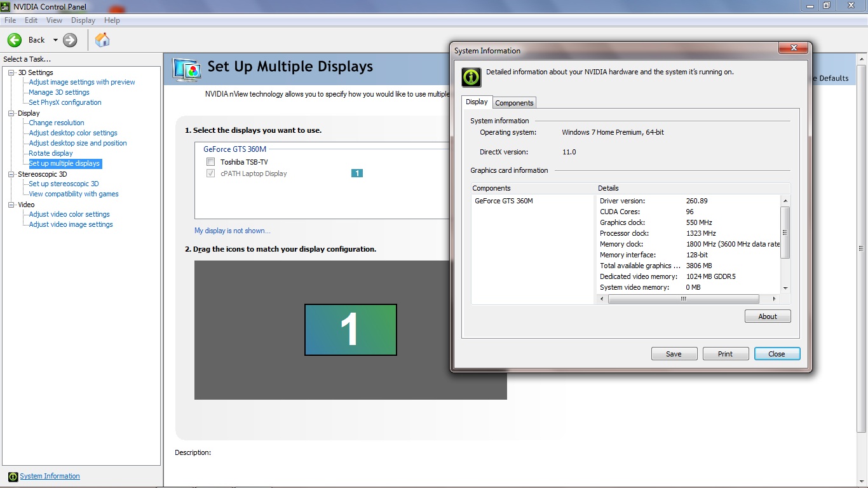Enable the Toshiba TSB-TV checkbox

pyautogui.click(x=211, y=162)
